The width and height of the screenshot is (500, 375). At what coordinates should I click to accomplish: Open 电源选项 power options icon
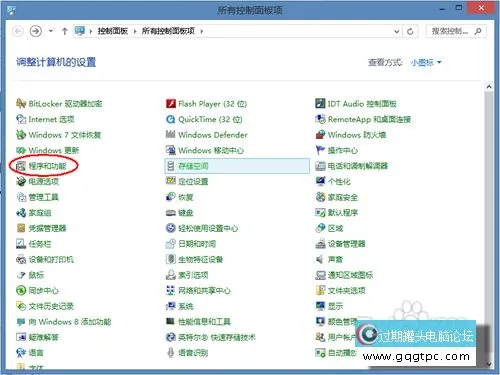pyautogui.click(x=21, y=181)
